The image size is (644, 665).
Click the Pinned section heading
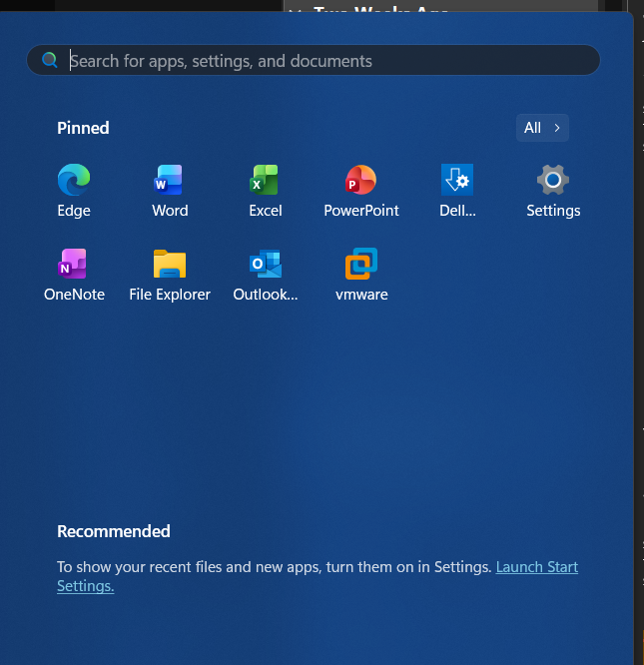coord(83,128)
